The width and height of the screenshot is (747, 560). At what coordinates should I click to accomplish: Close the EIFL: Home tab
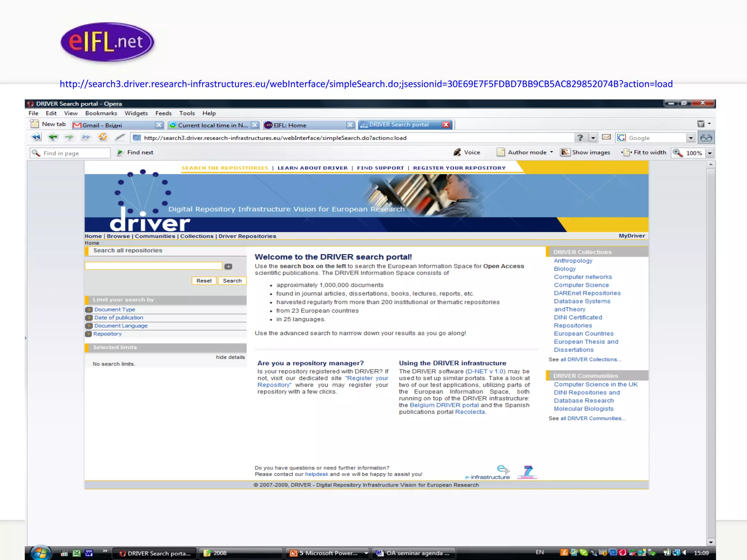pyautogui.click(x=350, y=125)
